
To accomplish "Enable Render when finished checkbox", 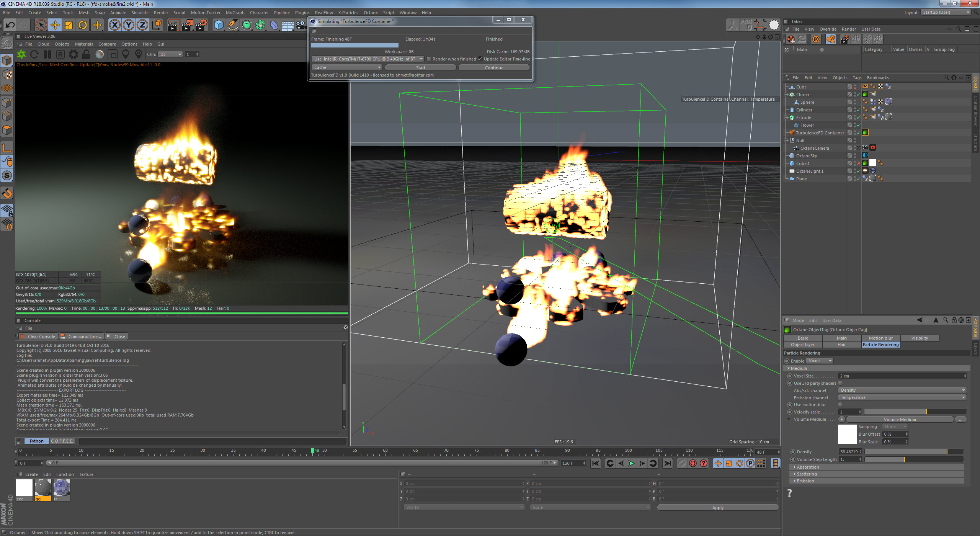I will tap(429, 59).
